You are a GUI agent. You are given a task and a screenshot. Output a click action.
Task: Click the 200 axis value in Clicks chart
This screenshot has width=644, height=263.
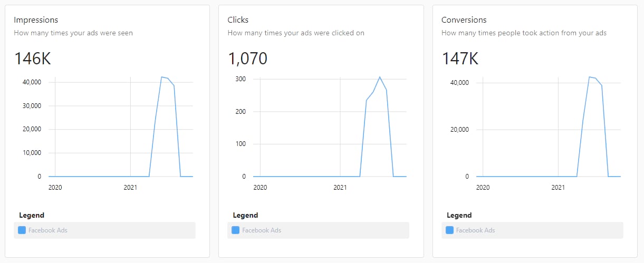click(x=241, y=112)
